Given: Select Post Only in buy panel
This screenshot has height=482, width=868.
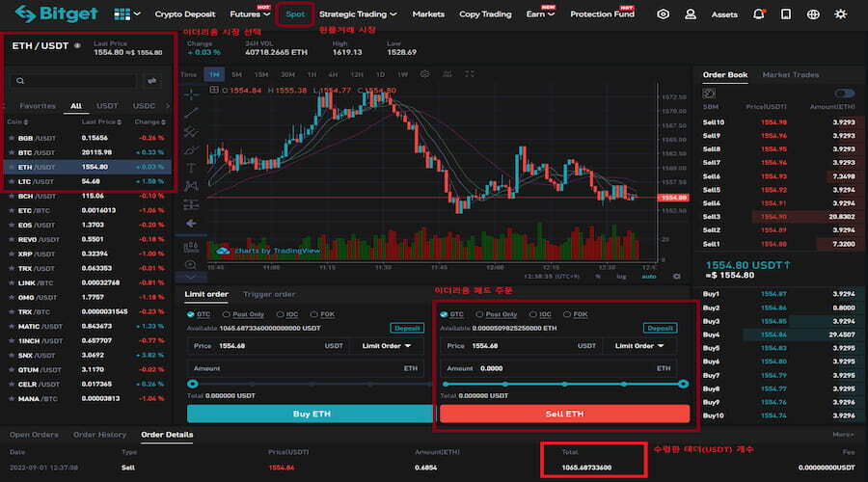Looking at the screenshot, I should click(243, 314).
